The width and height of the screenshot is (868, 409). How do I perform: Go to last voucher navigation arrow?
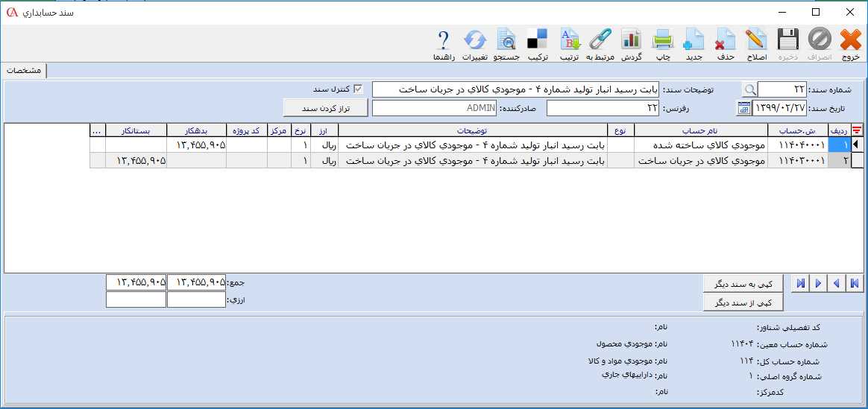[x=800, y=284]
